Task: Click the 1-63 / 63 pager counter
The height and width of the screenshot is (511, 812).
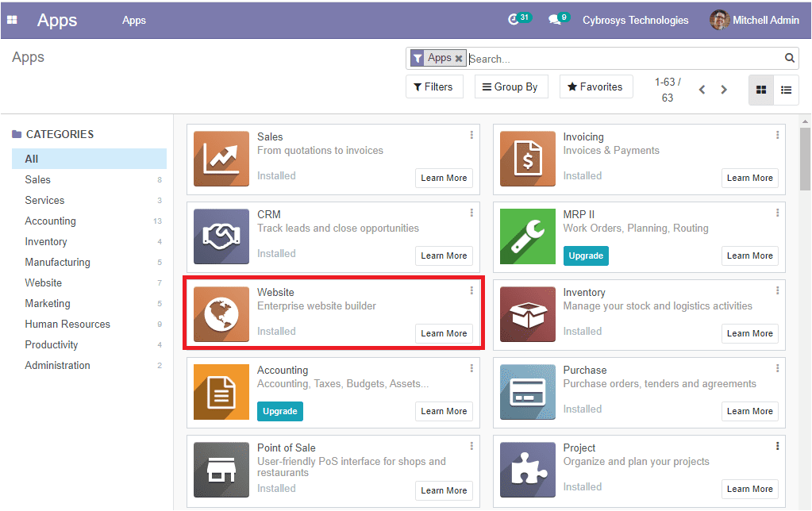Action: click(668, 90)
